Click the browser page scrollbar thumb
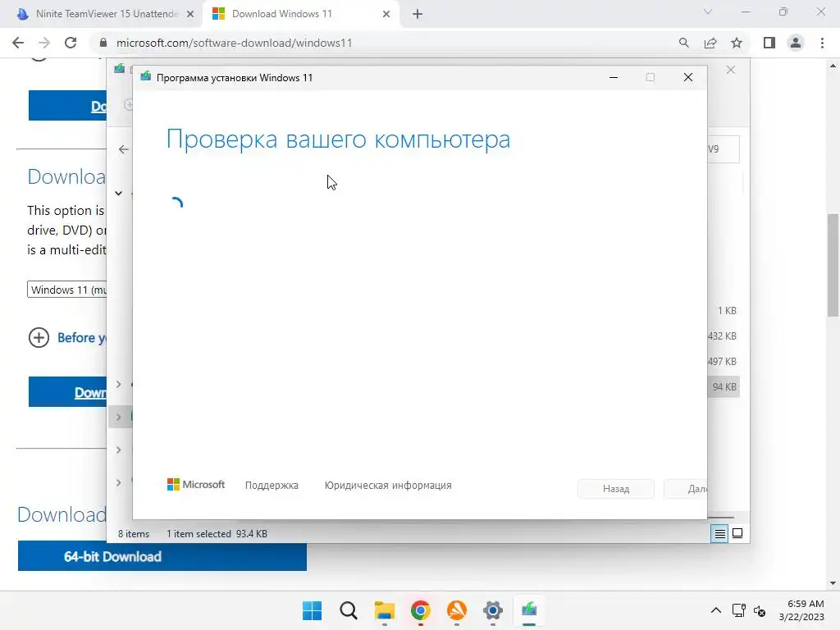 [x=833, y=265]
